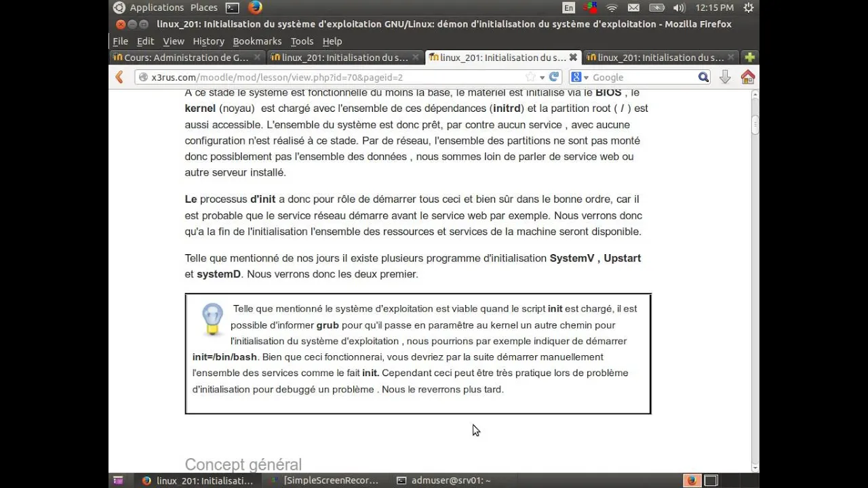Click the bold word d'init
The image size is (868, 488).
pyautogui.click(x=263, y=199)
